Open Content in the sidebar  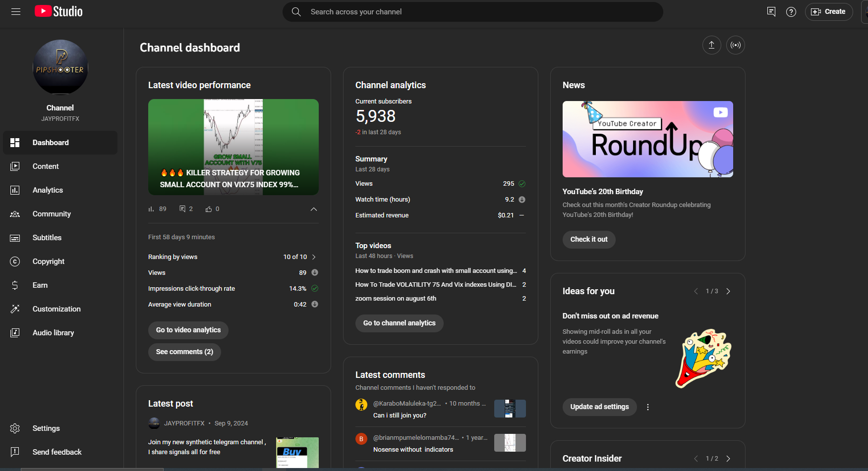tap(60, 166)
